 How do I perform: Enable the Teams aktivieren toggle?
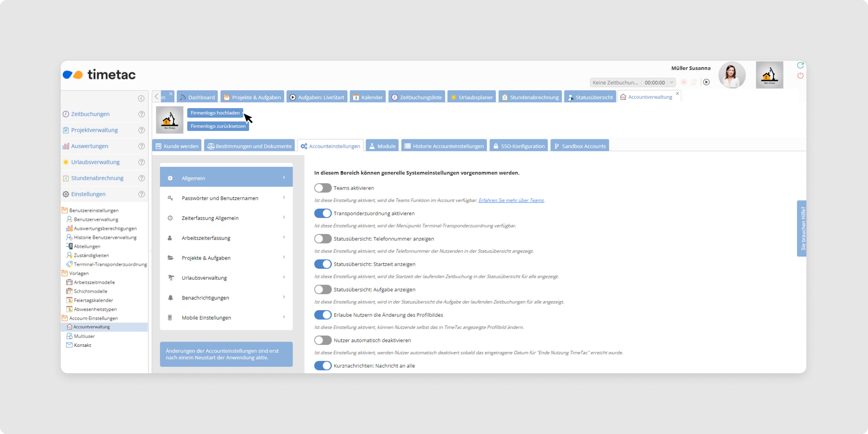(323, 188)
